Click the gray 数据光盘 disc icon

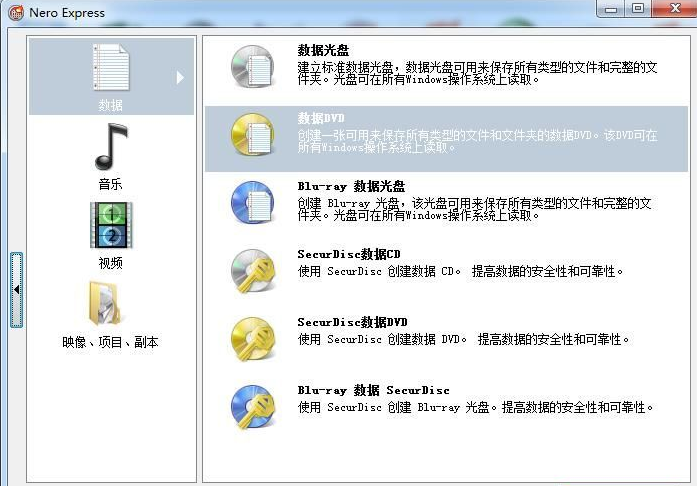point(252,67)
